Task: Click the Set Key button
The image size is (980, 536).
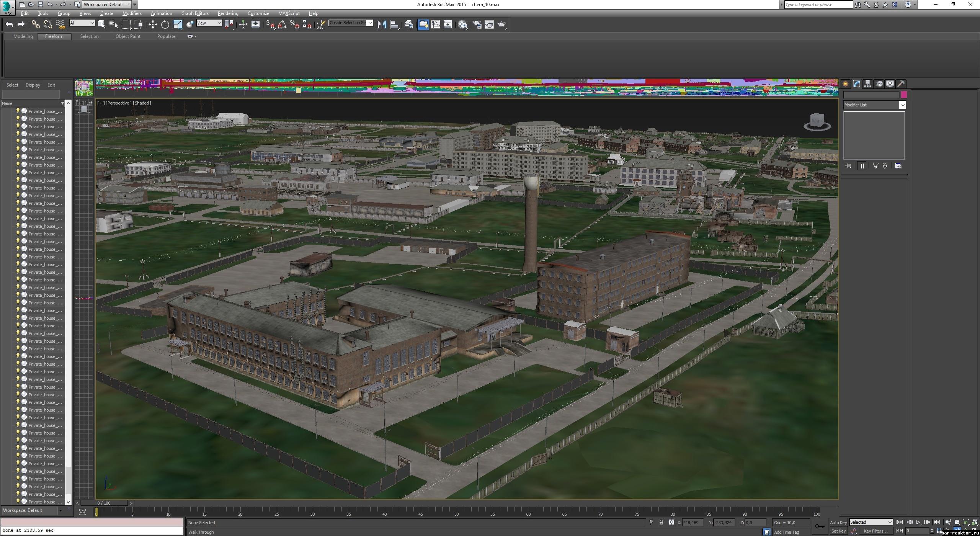Action: 838,531
